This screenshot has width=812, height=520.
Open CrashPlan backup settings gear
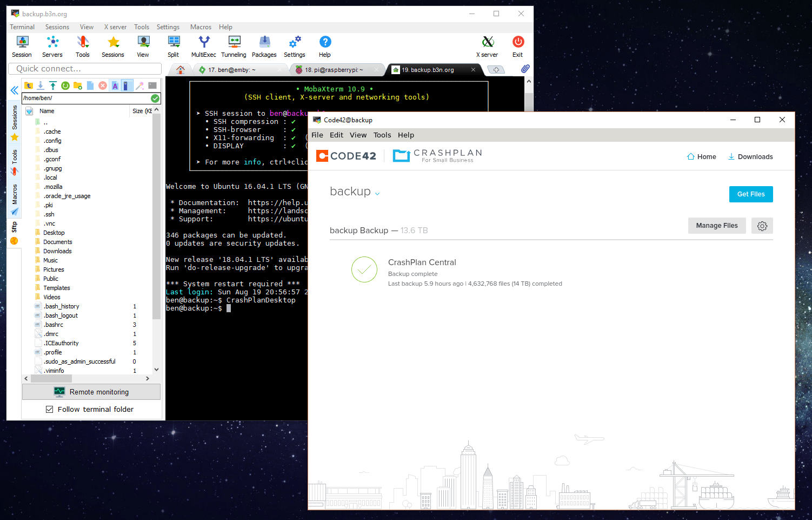(762, 226)
